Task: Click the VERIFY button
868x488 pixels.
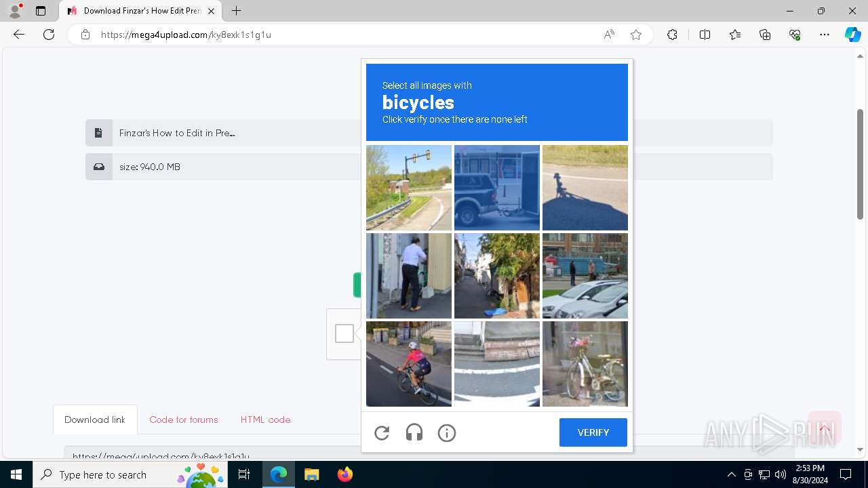Action: pyautogui.click(x=593, y=432)
